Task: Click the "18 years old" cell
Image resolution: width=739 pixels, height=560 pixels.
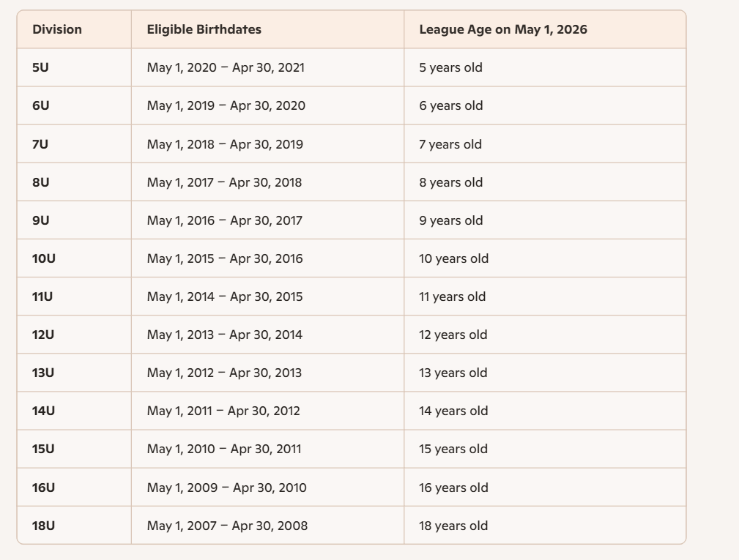Action: click(x=453, y=526)
